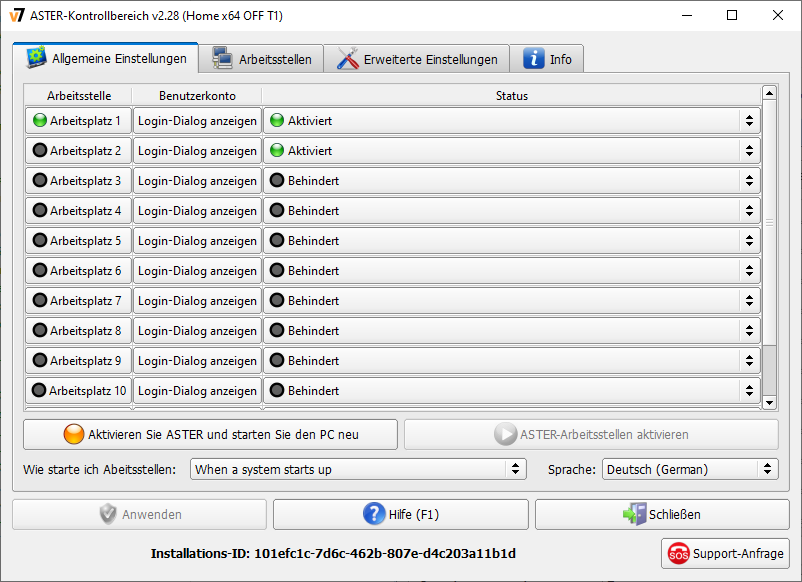Click the Benutzerkonto column header
Viewport: 802px width, 582px height.
coord(197,96)
